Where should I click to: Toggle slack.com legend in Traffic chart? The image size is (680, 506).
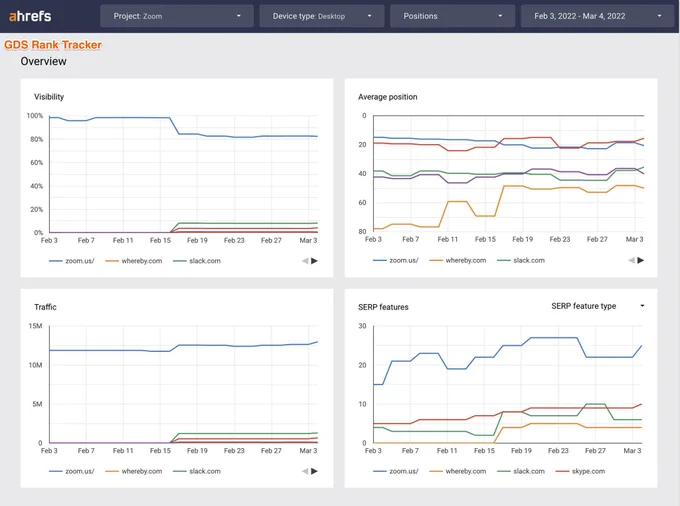click(x=197, y=471)
